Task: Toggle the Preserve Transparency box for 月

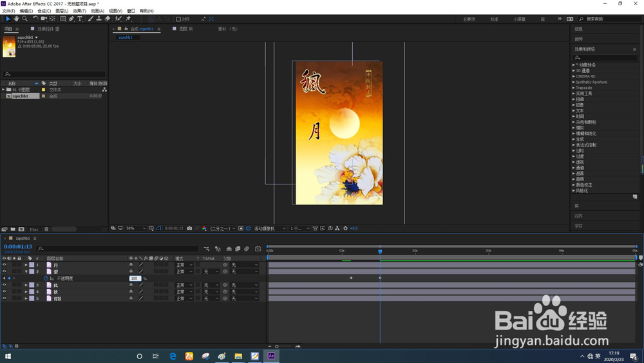Action: tap(199, 265)
